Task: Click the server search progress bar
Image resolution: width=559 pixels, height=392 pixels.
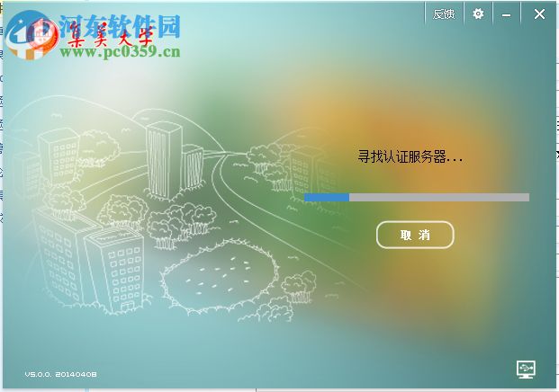Action: pos(417,197)
